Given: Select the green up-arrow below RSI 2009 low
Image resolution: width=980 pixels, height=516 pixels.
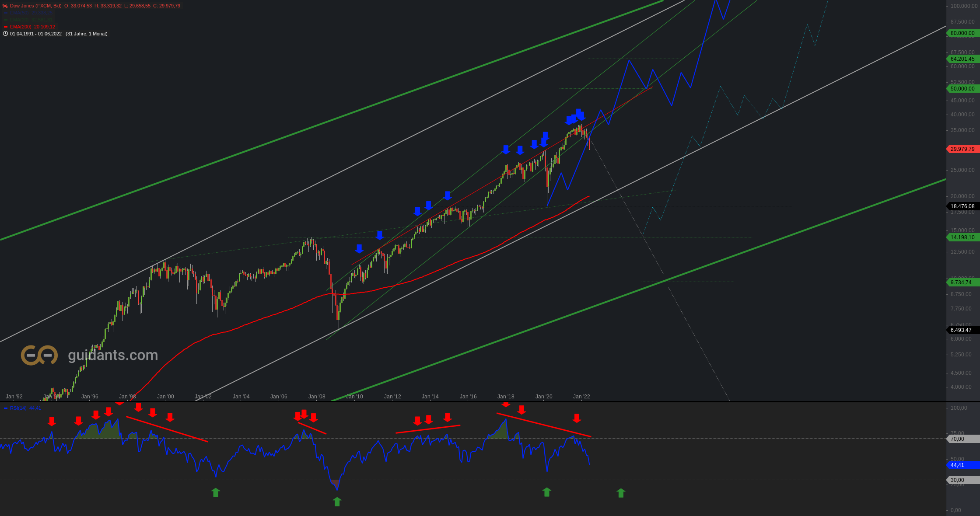Looking at the screenshot, I should tap(337, 502).
